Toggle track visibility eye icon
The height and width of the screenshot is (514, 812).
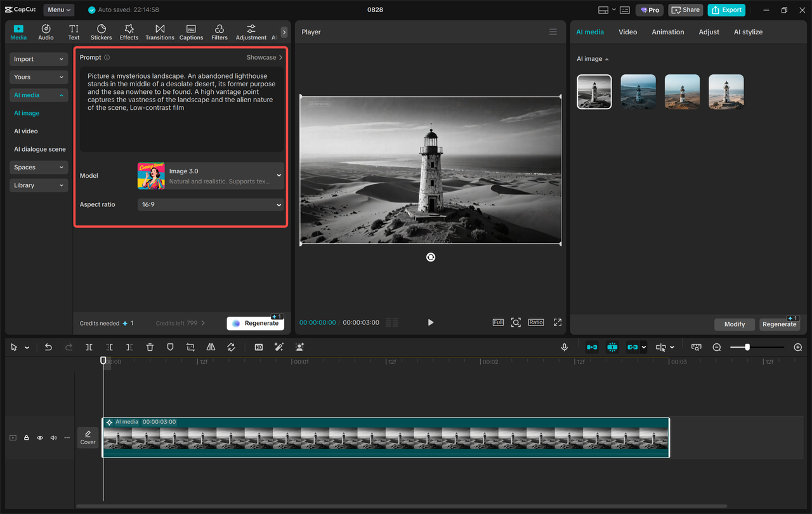[40, 438]
